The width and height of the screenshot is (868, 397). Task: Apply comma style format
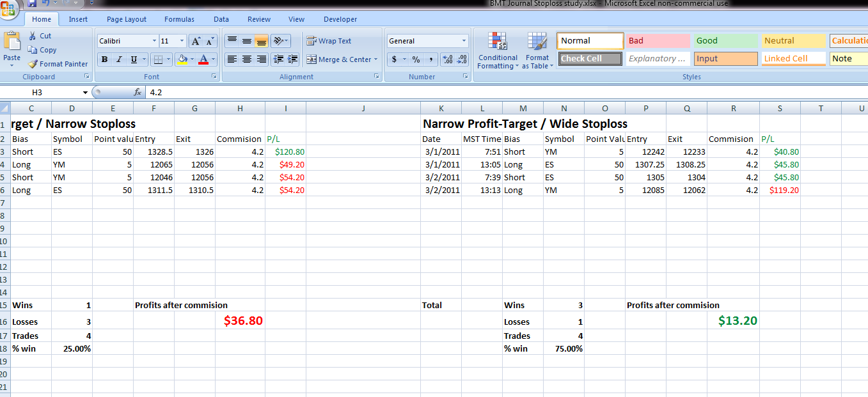[431, 59]
